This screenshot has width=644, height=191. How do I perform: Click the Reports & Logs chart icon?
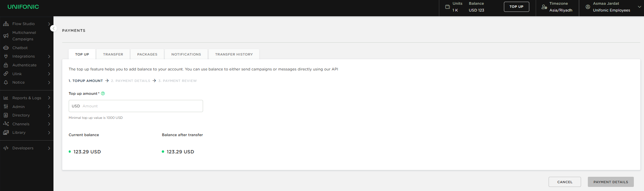point(6,98)
